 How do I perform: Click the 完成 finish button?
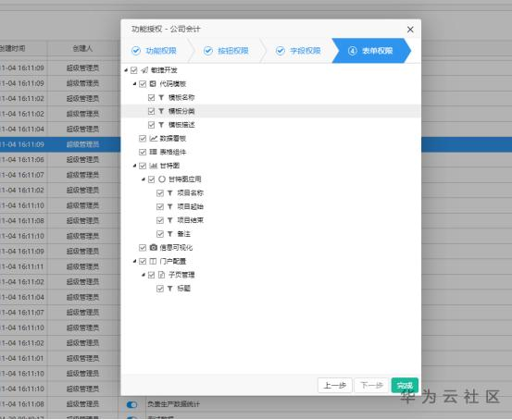(405, 386)
